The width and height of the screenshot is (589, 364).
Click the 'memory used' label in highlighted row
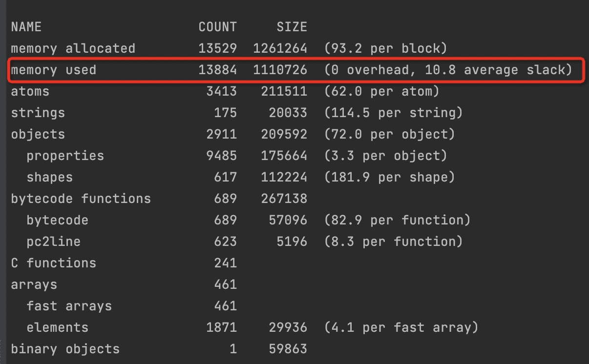coord(53,70)
